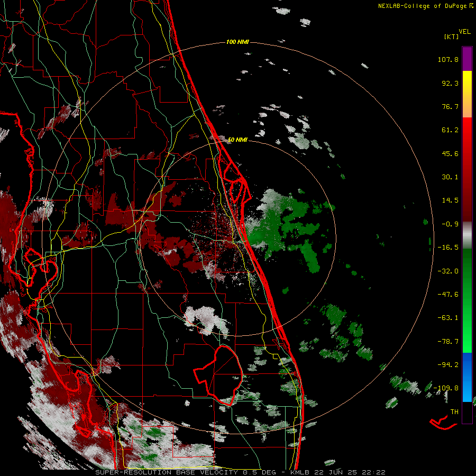Pick the gray near-zero segment of color bar
Viewport: 476px width, 476px height.
point(467,235)
